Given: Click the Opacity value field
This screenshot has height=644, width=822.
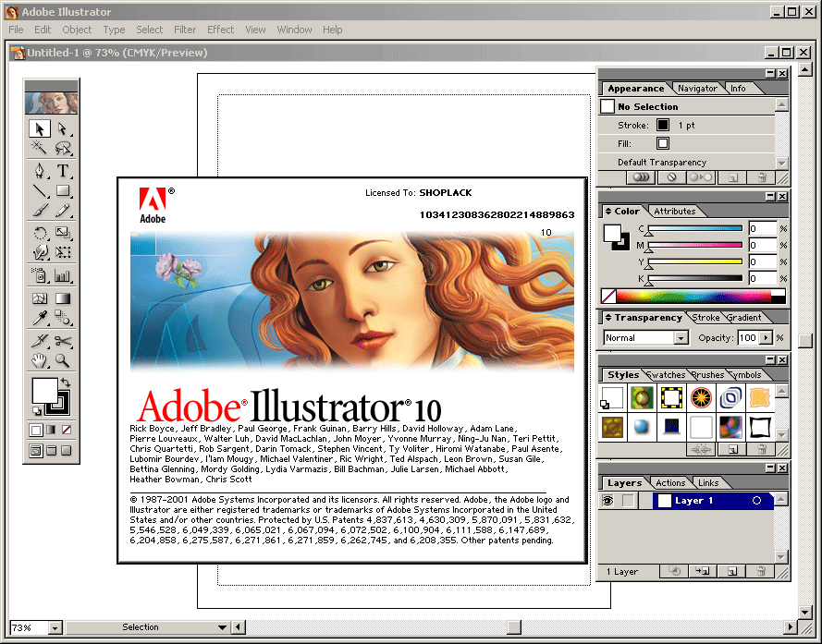Looking at the screenshot, I should pyautogui.click(x=749, y=338).
